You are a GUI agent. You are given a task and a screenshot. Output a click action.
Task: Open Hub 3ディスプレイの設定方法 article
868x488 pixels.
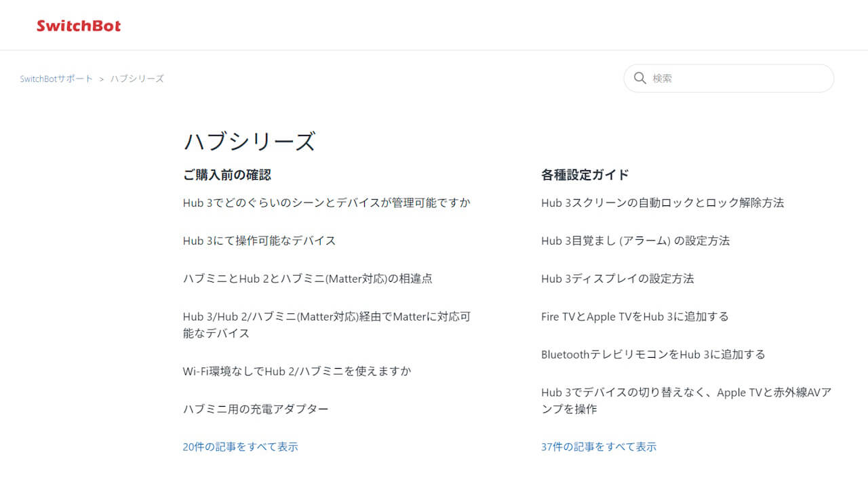tap(618, 279)
